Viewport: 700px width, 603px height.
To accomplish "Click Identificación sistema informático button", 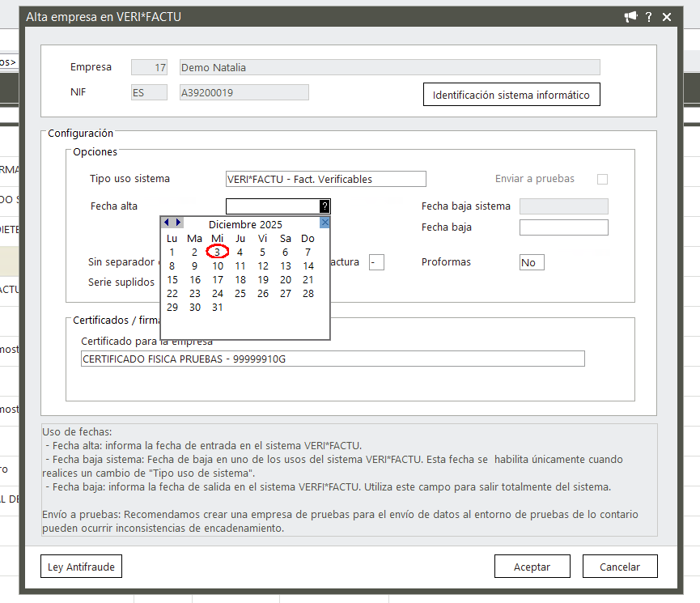I will point(511,95).
